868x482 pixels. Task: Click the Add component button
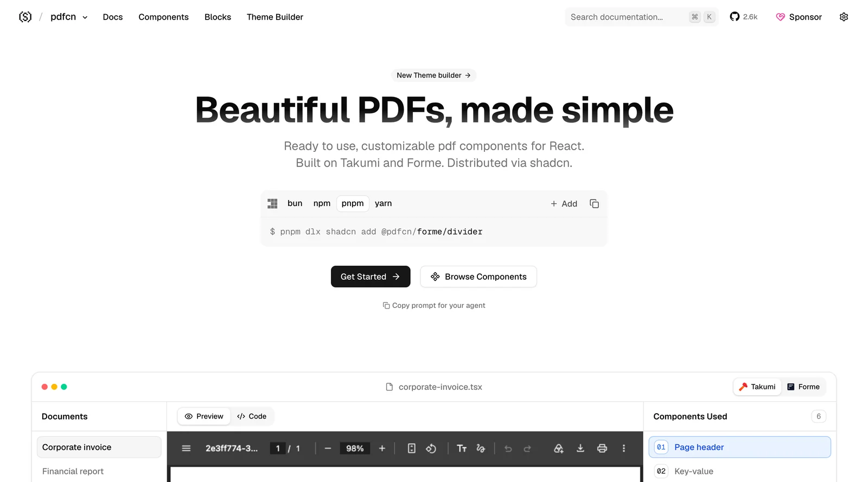click(564, 204)
